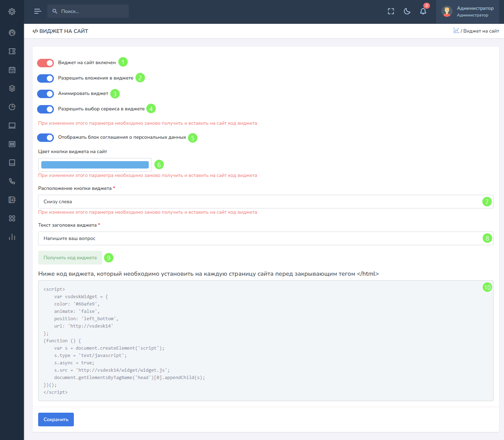Click the notifications bell icon
The width and height of the screenshot is (504, 440).
(x=423, y=12)
